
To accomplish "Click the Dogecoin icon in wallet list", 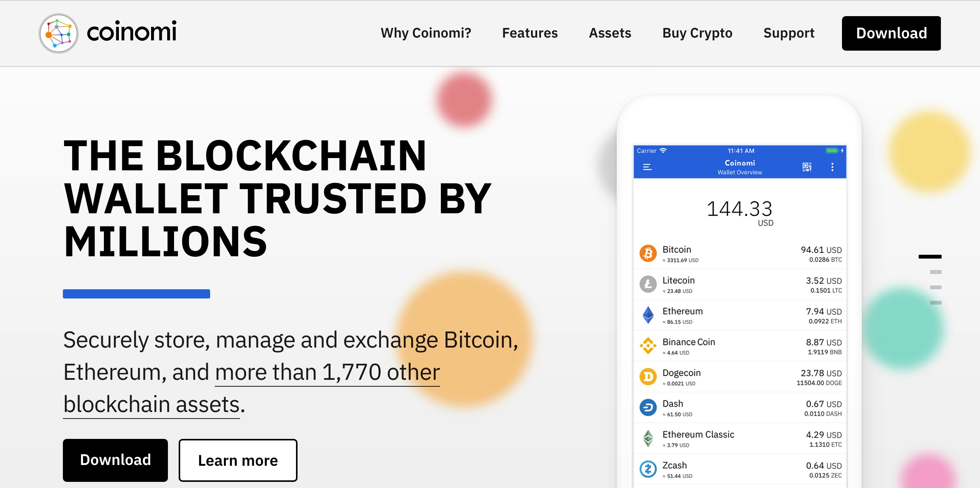I will click(x=649, y=376).
